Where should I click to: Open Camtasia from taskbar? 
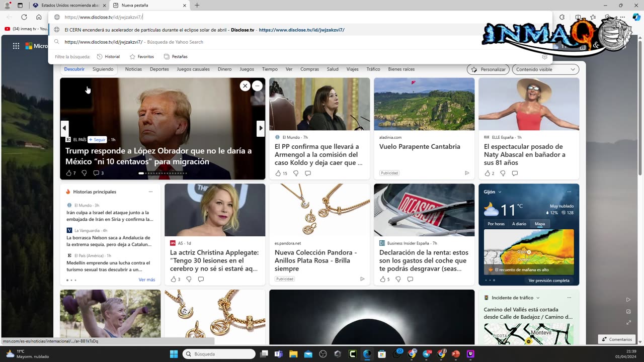[x=353, y=354]
